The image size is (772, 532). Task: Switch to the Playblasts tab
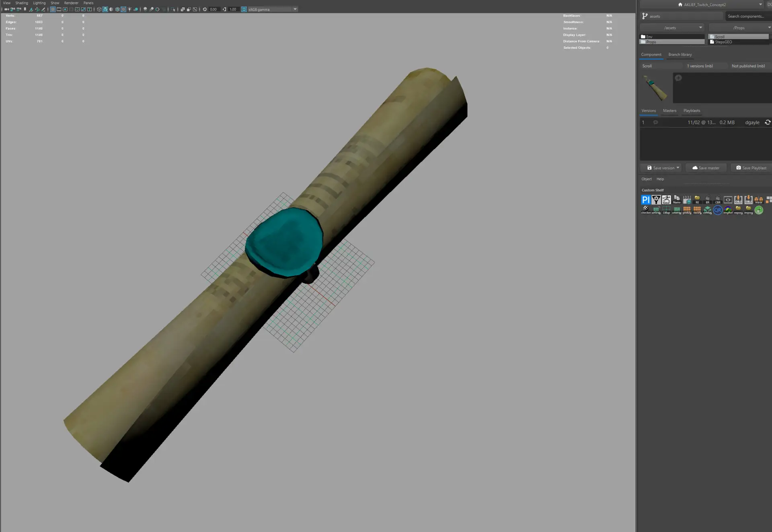point(692,111)
